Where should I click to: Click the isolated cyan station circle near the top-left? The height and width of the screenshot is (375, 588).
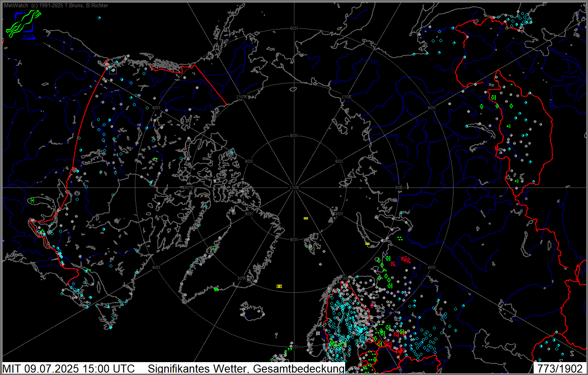(x=99, y=18)
